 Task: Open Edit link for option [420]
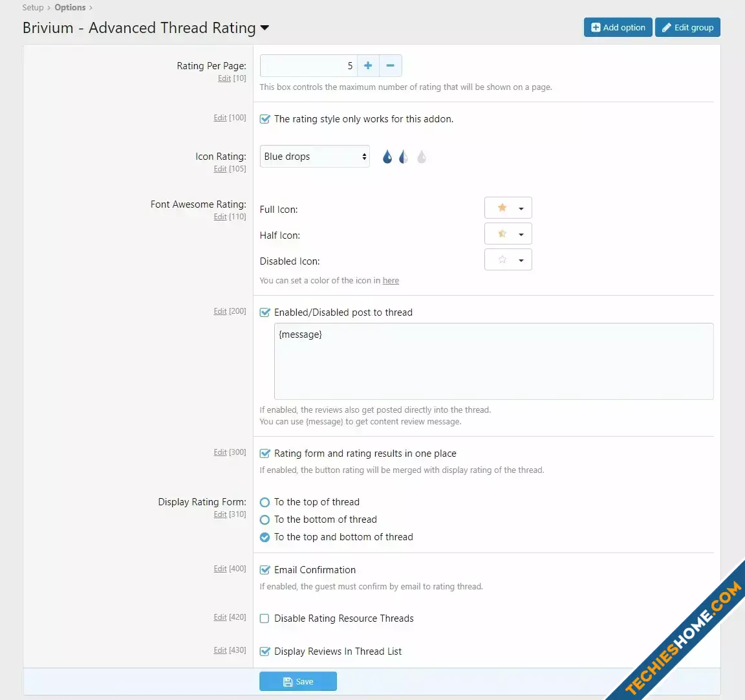[x=220, y=617]
